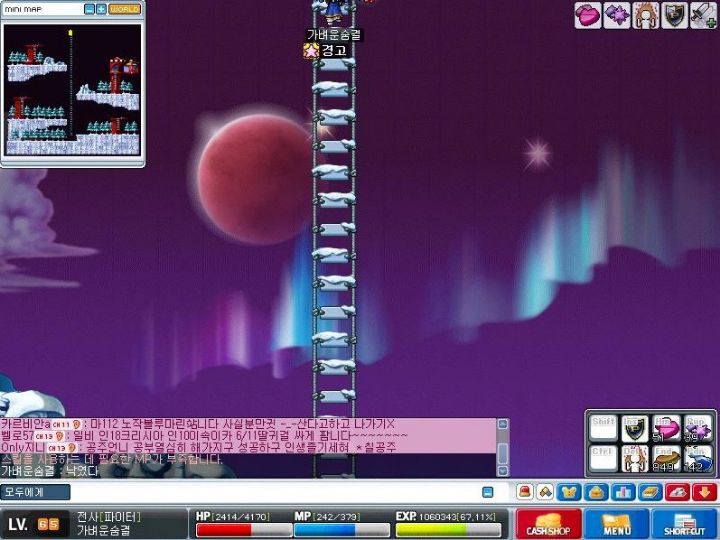720x540 pixels.
Task: Use the hair skill in the Del quick slot
Action: (635, 458)
